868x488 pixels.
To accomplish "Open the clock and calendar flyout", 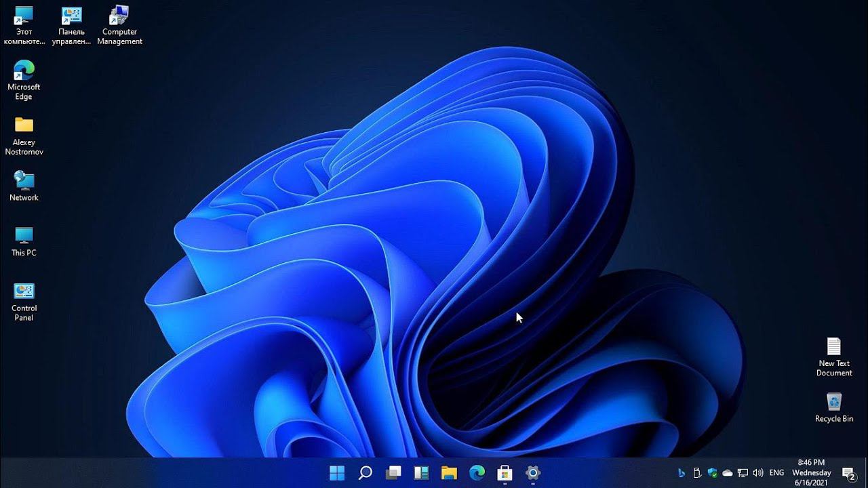I will [x=812, y=472].
